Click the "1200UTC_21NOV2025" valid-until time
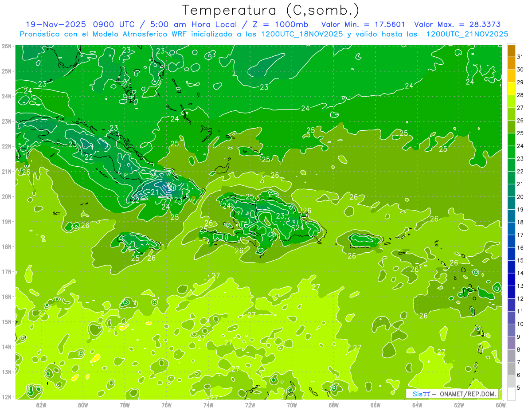 click(x=467, y=34)
